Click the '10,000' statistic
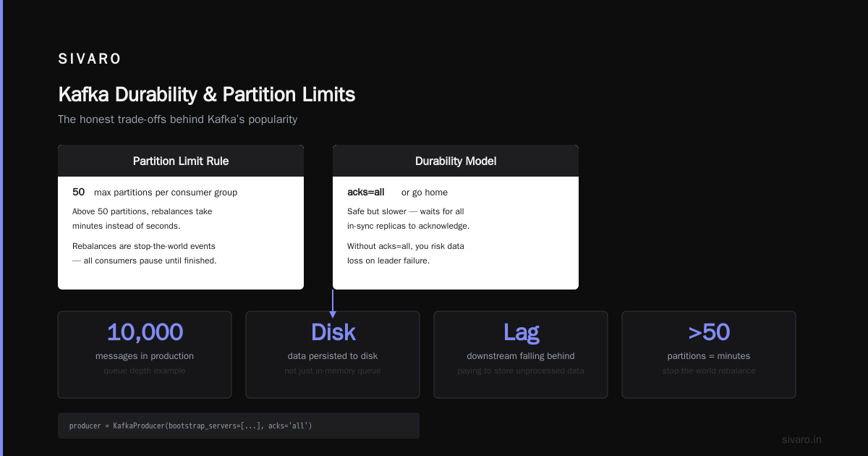The height and width of the screenshot is (456, 868). tap(145, 332)
